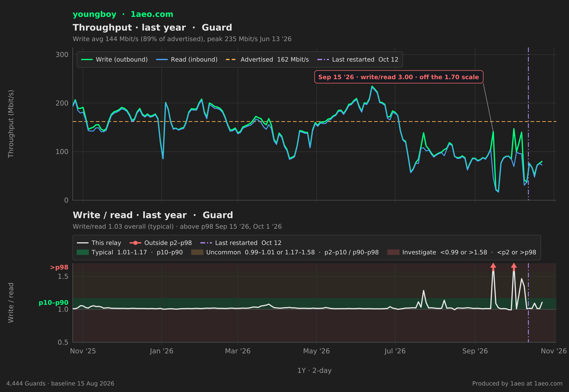Viewport: 569px width, 392px height.
Task: Click the 'Throughput (Mbit/s)' axis title
Action: (11, 124)
